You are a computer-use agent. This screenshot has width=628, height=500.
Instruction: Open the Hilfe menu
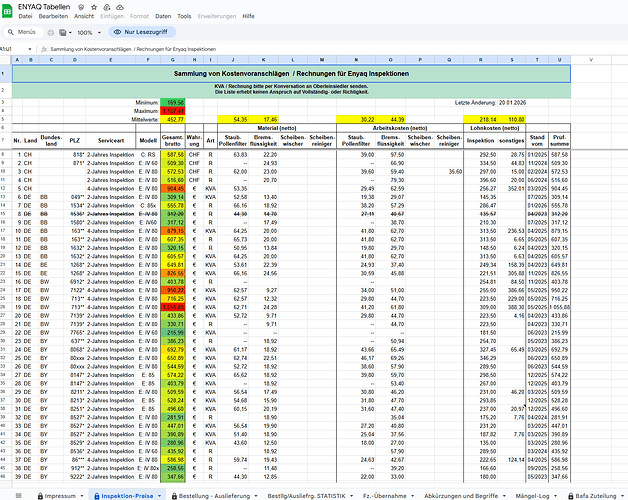248,17
